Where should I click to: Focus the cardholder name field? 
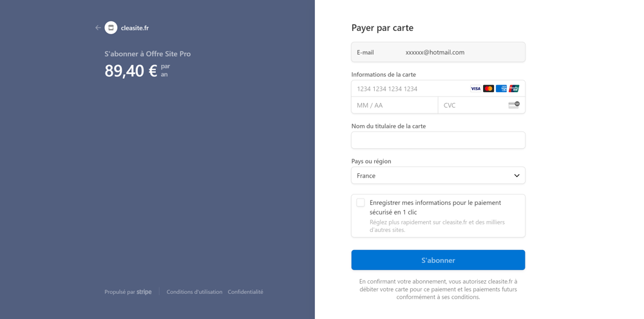click(x=438, y=140)
